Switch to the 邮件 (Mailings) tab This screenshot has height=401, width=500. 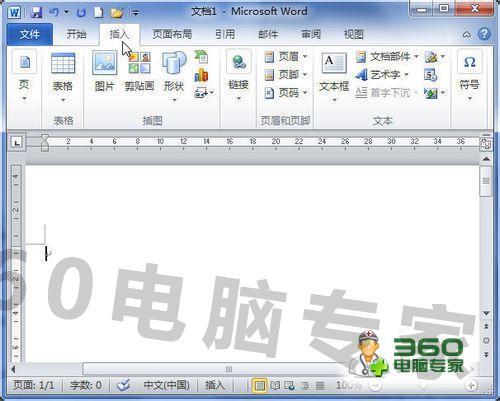[268, 34]
